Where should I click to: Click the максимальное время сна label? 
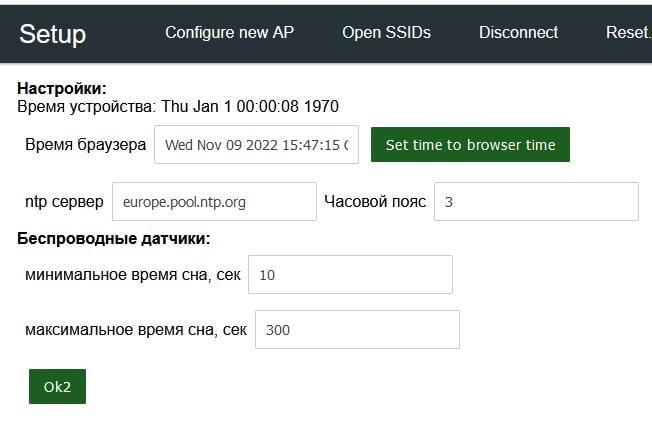[136, 329]
